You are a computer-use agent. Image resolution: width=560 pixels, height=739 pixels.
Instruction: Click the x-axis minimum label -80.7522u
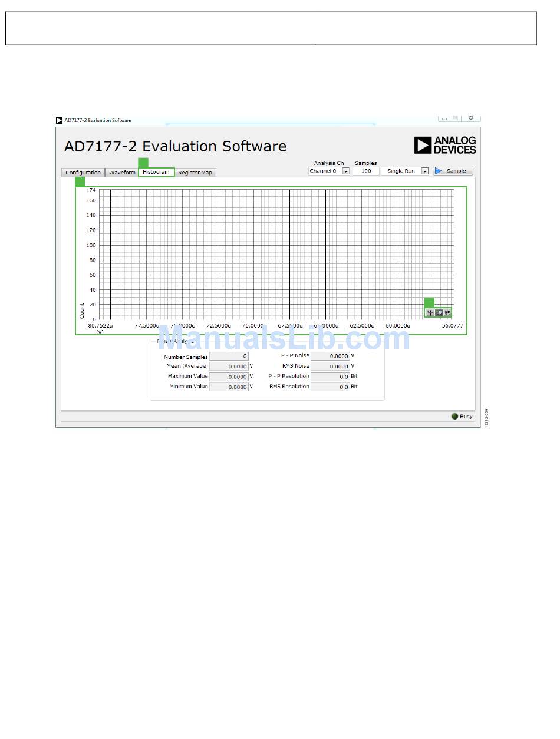click(100, 325)
